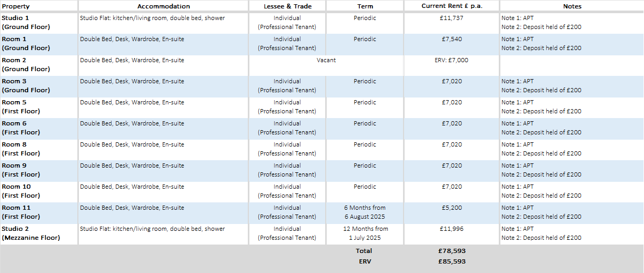Viewport: 644px width, 273px height.
Task: Click the ERV: £7,000 cell
Action: 452,60
